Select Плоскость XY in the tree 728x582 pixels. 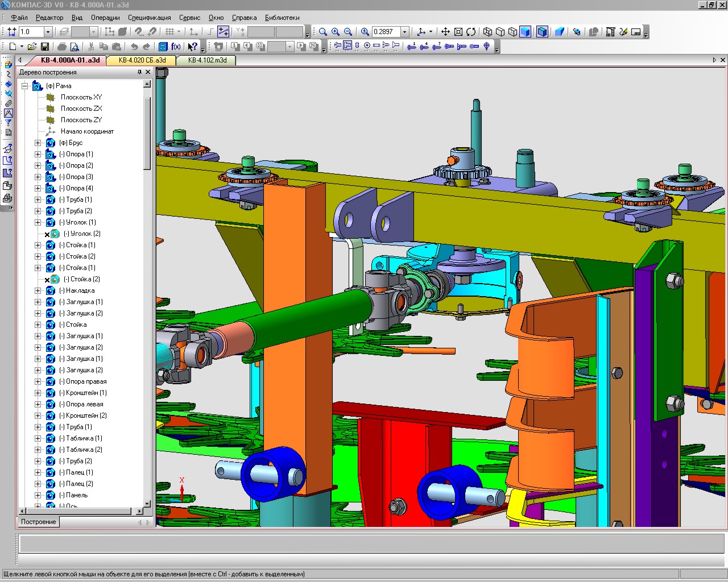click(81, 97)
